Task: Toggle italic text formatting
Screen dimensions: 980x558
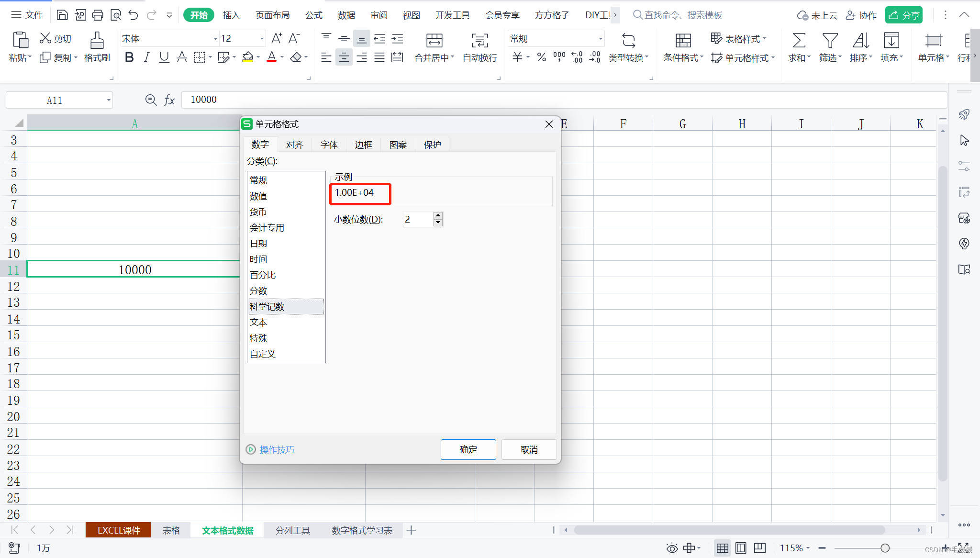Action: [x=147, y=57]
